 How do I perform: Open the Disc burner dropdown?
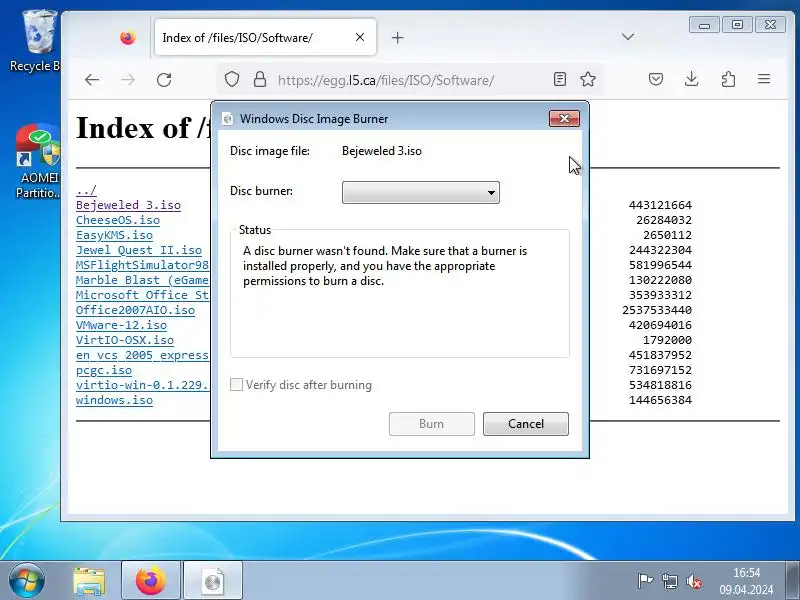(420, 192)
